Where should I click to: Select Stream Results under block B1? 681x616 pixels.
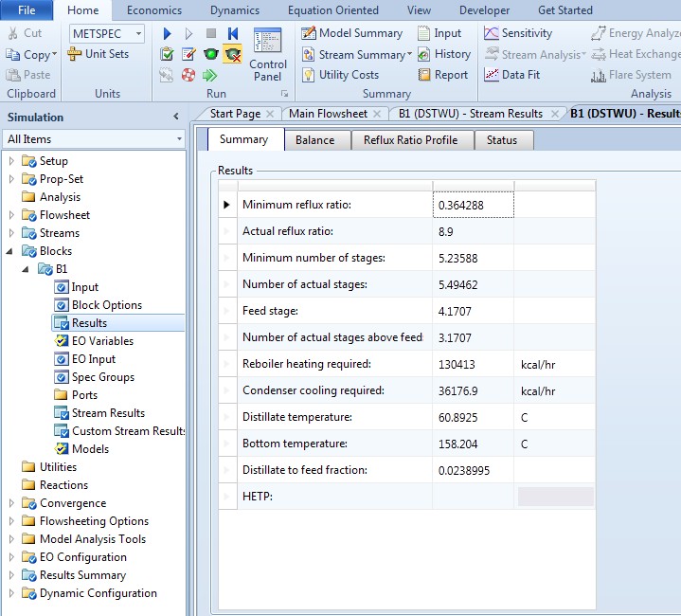(x=108, y=413)
